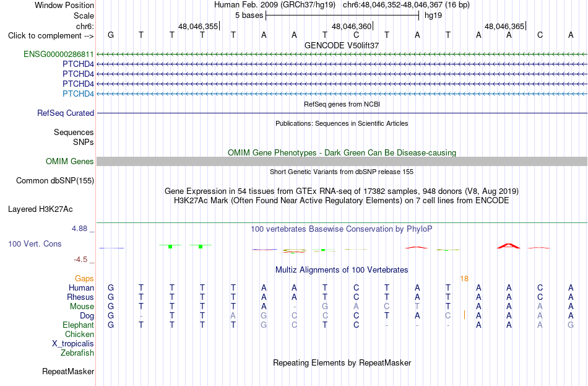Screen dimensions: 588x386
Task: Select the 100 Vert. Cons label
Action: tap(35, 243)
